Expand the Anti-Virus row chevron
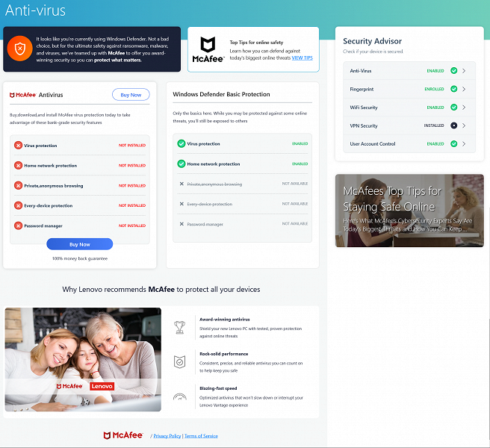 click(x=464, y=71)
